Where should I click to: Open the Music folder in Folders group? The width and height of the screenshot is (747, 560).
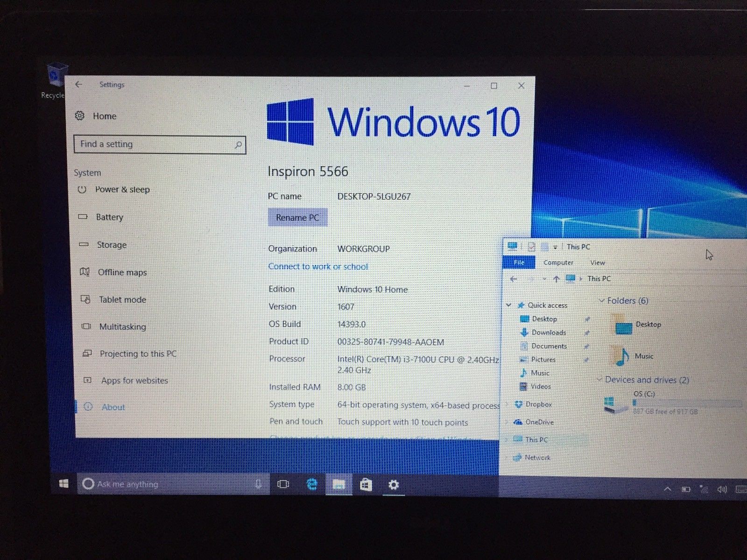pos(632,356)
